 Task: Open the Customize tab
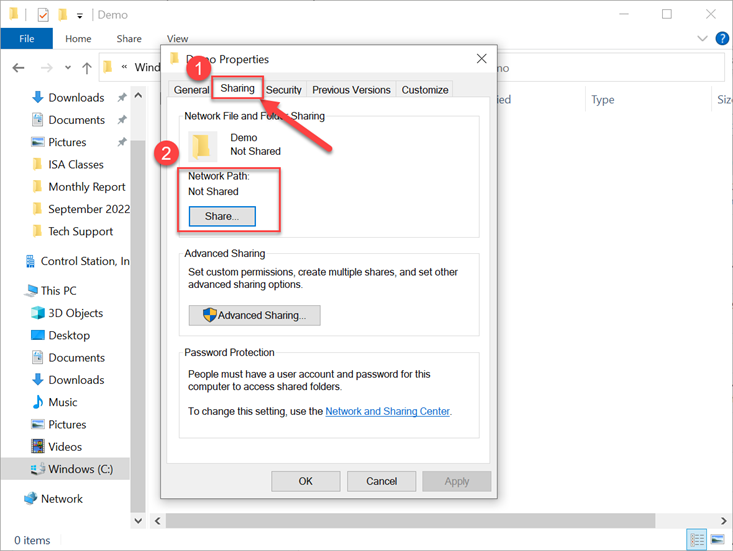point(425,90)
